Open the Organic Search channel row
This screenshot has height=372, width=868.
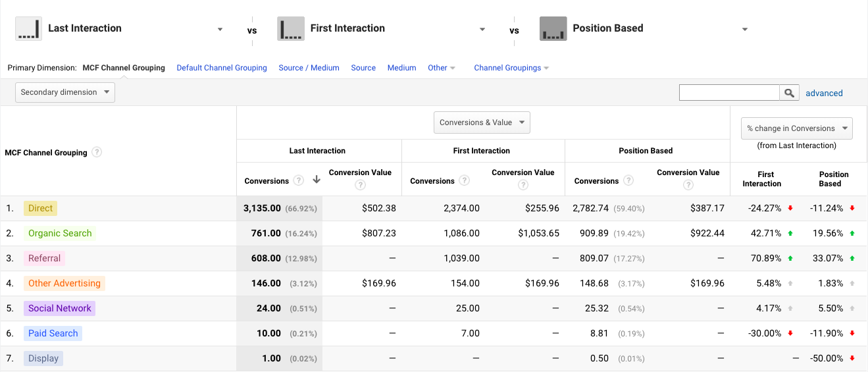(x=60, y=233)
